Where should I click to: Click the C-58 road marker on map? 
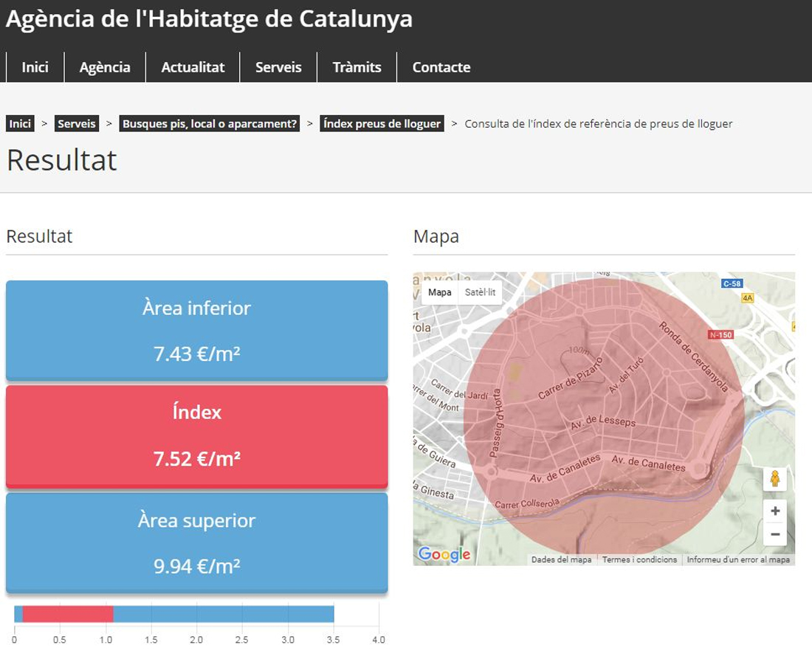pos(732,283)
